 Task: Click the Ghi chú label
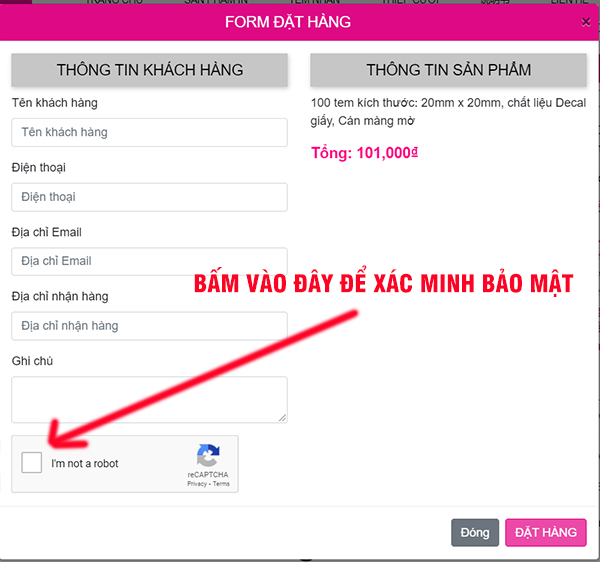click(x=32, y=361)
